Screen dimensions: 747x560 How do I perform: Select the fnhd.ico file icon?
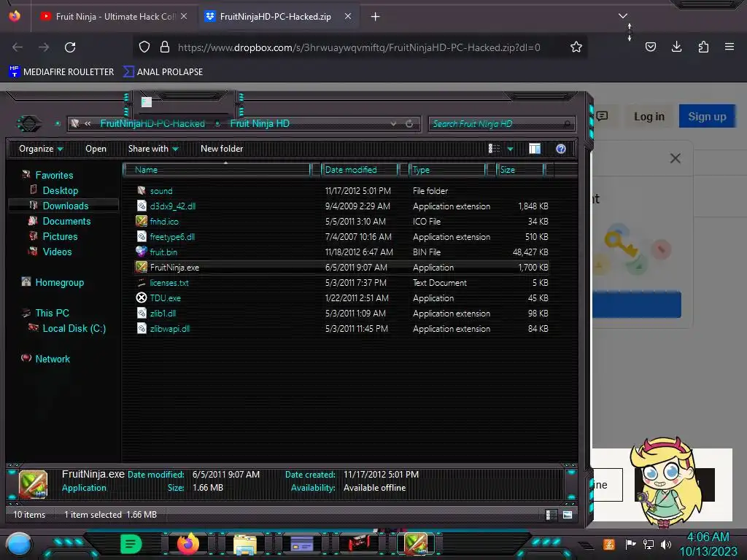click(142, 222)
